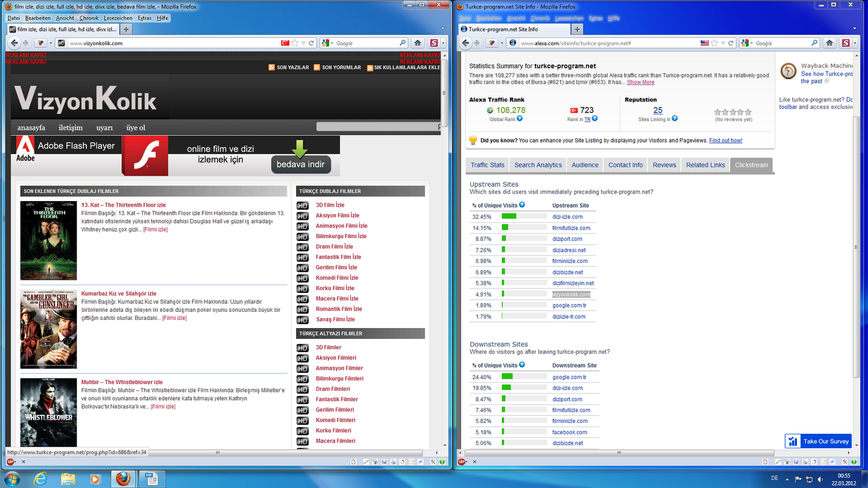
Task: Click the SON YAZILAR RSS feed icon
Action: [272, 67]
